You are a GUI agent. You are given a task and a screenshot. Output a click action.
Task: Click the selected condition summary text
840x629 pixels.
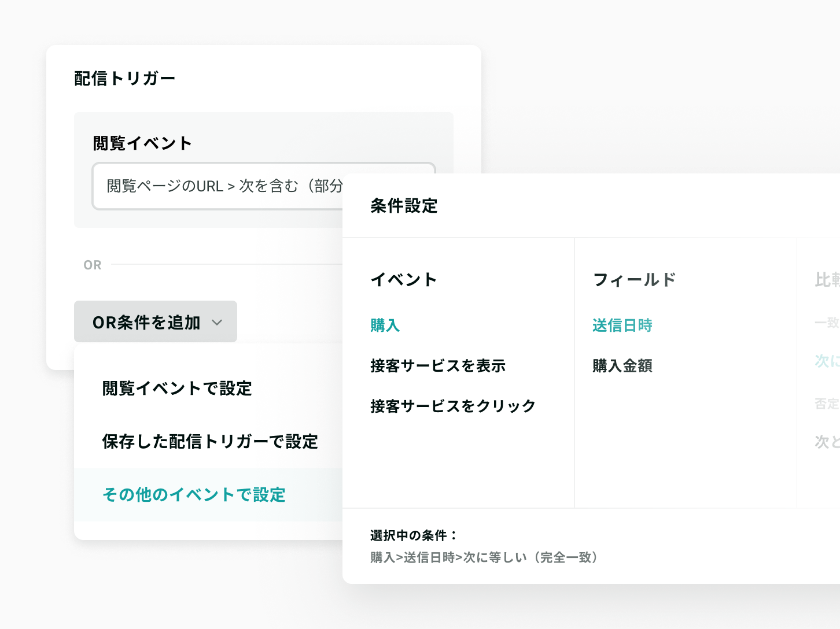point(484,557)
